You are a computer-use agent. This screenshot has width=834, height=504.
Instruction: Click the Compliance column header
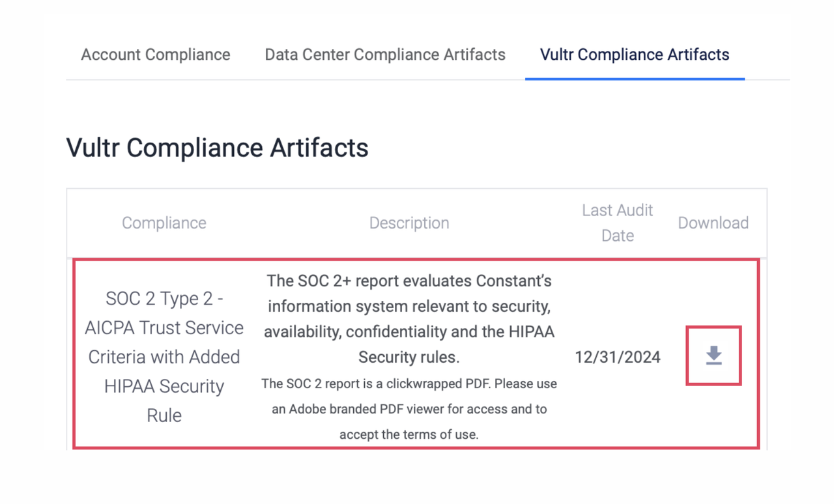pyautogui.click(x=164, y=223)
